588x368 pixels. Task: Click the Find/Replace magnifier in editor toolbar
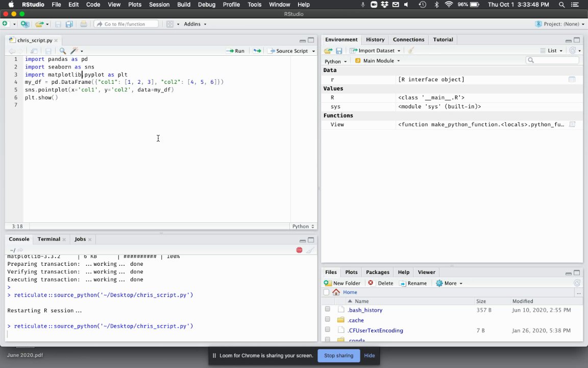tap(63, 51)
